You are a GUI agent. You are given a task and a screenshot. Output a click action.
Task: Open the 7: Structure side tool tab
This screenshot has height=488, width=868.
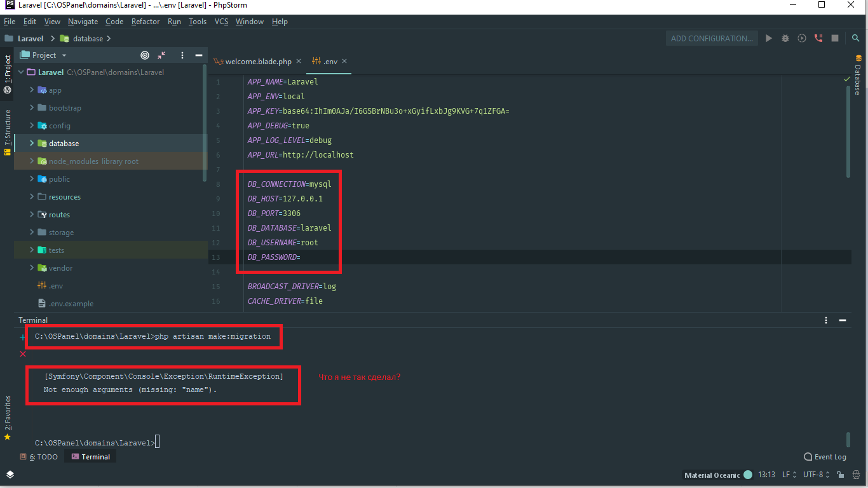tap(8, 132)
